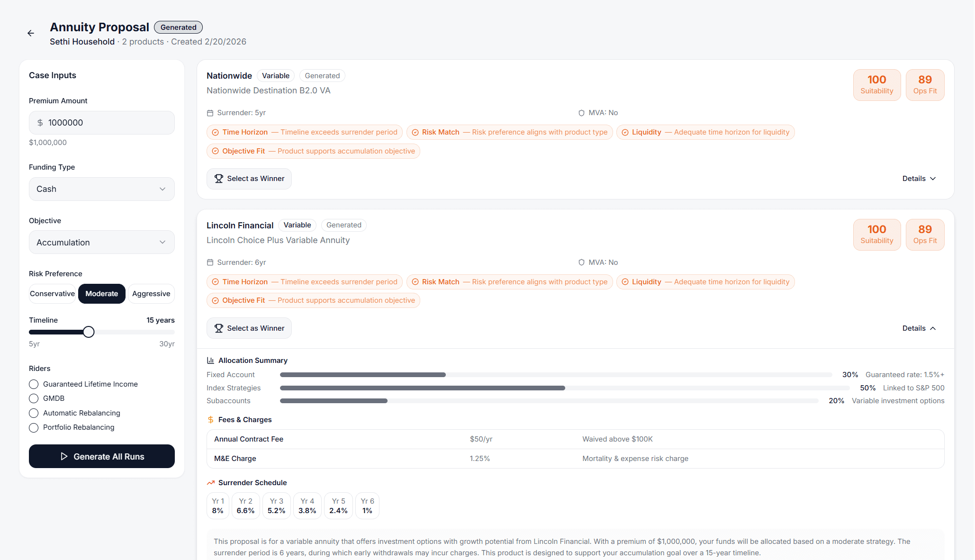The image size is (975, 560).
Task: Set risk preference to Moderate
Action: coord(102,294)
